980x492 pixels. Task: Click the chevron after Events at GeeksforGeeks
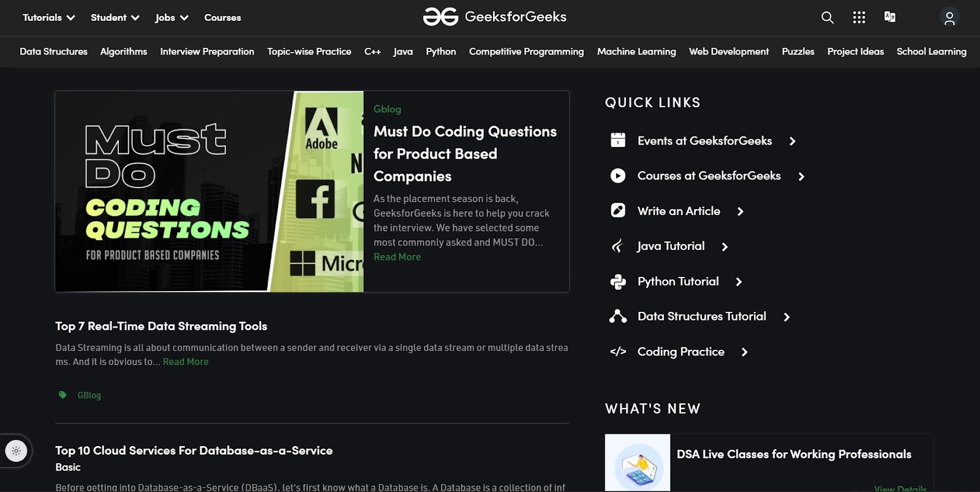point(792,141)
